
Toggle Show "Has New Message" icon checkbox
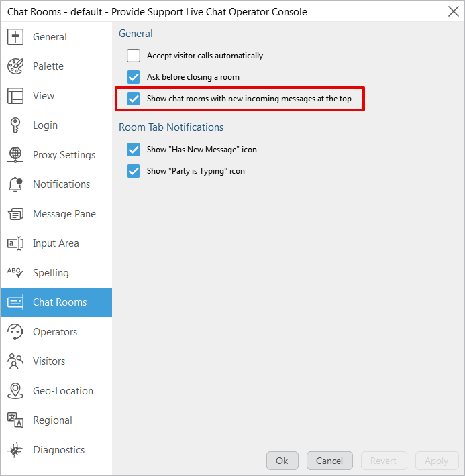point(134,150)
